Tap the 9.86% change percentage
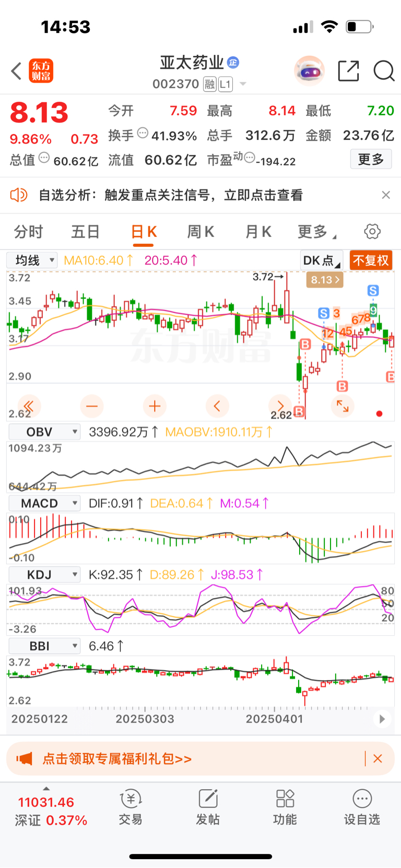The height and width of the screenshot is (868, 401). pos(31,139)
